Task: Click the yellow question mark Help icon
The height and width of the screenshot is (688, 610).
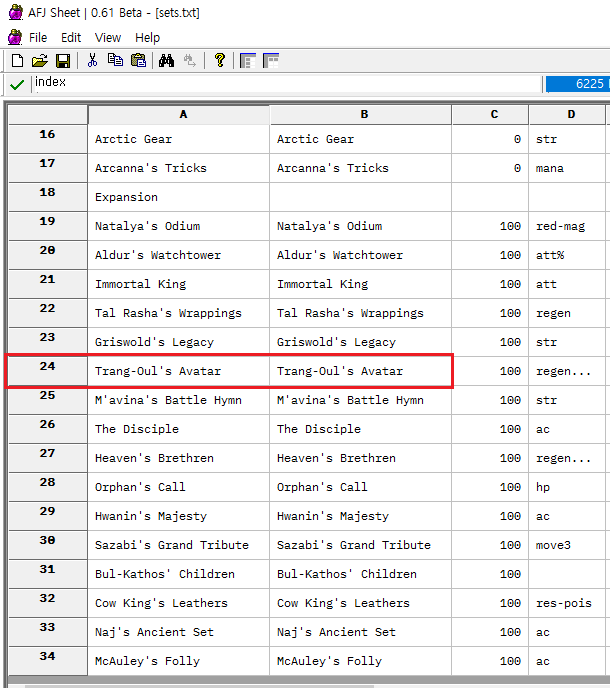Action: 220,60
